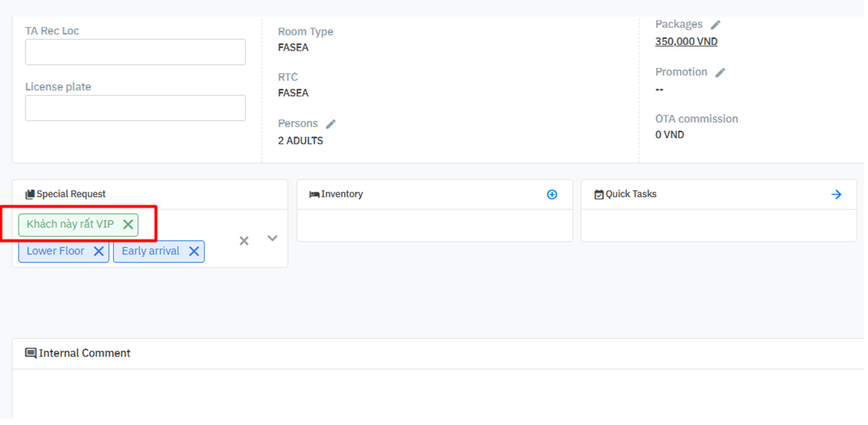Viewport: 868px width, 425px height.
Task: Remove the Lower Floor request tag
Action: (x=99, y=251)
